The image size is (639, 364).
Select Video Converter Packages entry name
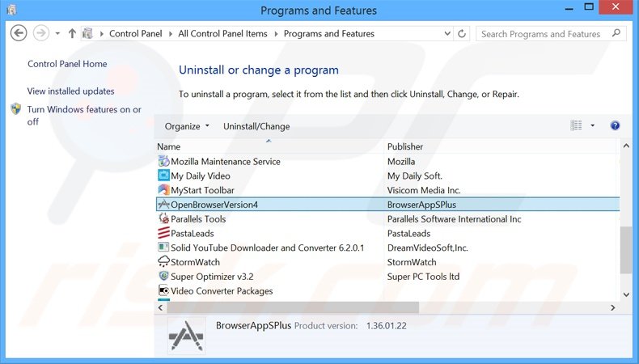click(x=222, y=291)
